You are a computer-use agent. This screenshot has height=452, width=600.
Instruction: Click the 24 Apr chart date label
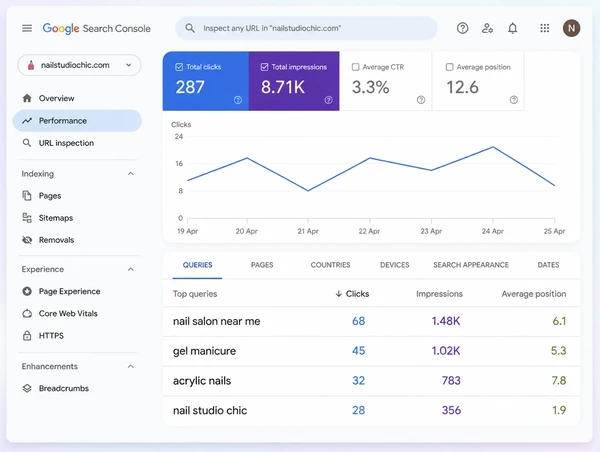coord(492,231)
